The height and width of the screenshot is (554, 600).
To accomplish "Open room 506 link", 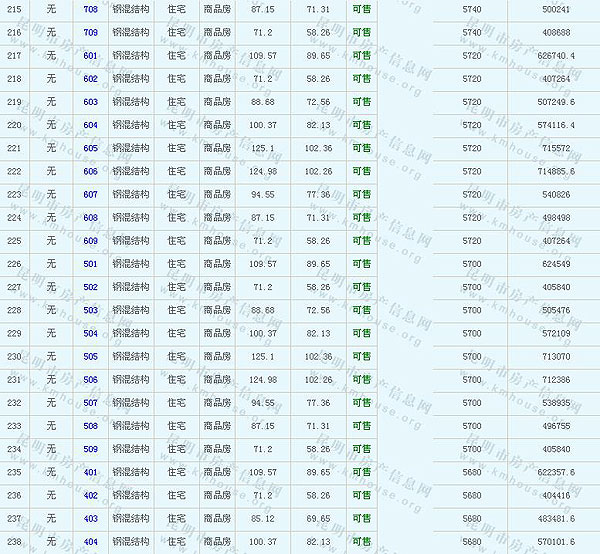I will 90,380.
